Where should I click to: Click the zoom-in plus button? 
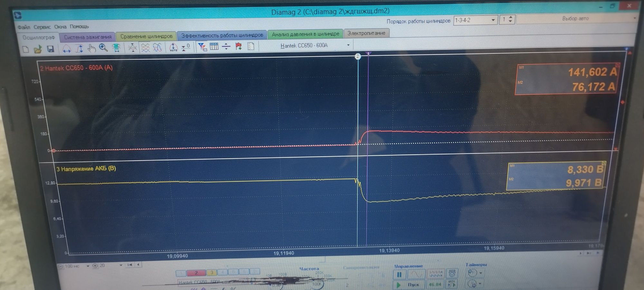point(95,266)
